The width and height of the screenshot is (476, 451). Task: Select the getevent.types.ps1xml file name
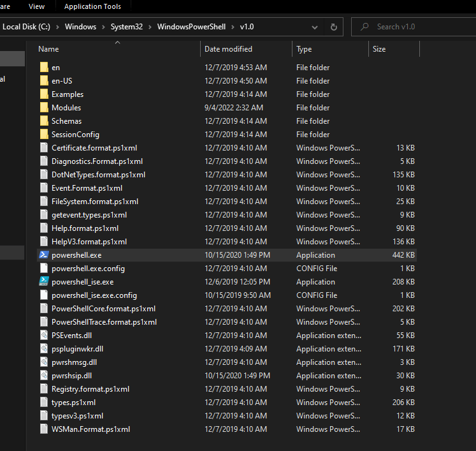point(89,215)
